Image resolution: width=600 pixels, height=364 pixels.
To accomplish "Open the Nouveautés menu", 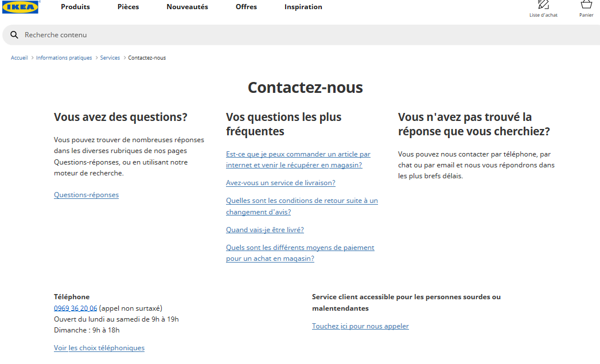I will (187, 7).
